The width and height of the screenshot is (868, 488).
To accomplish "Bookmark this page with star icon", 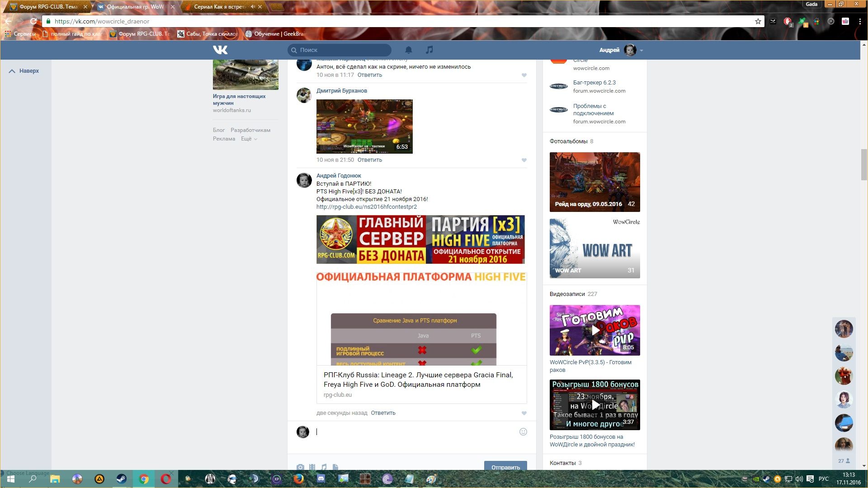I will pos(758,21).
